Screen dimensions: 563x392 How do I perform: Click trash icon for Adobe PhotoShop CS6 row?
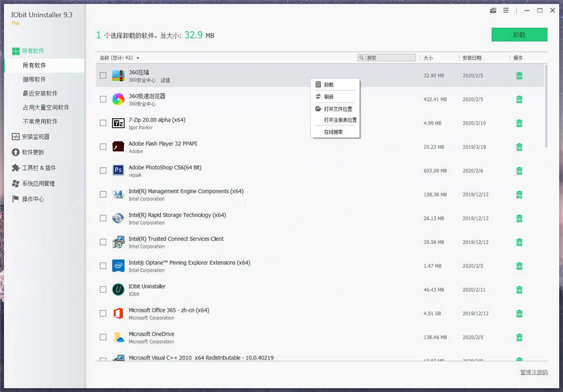[519, 171]
